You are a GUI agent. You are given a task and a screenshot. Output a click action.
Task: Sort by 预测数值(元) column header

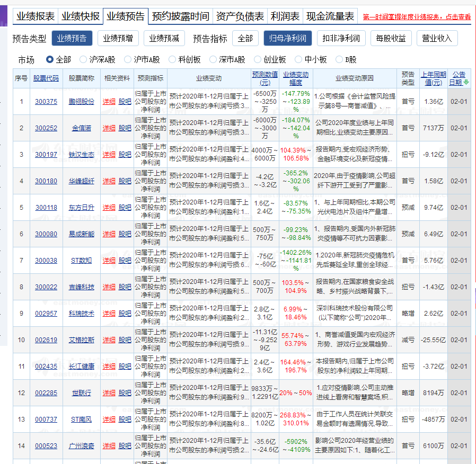[x=265, y=78]
